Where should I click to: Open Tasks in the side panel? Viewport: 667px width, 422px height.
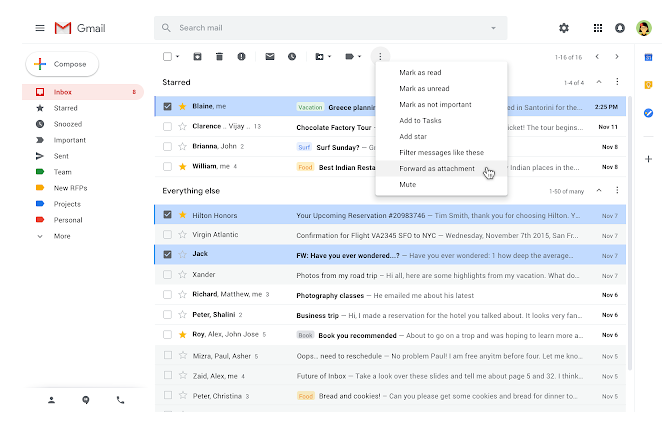click(648, 113)
